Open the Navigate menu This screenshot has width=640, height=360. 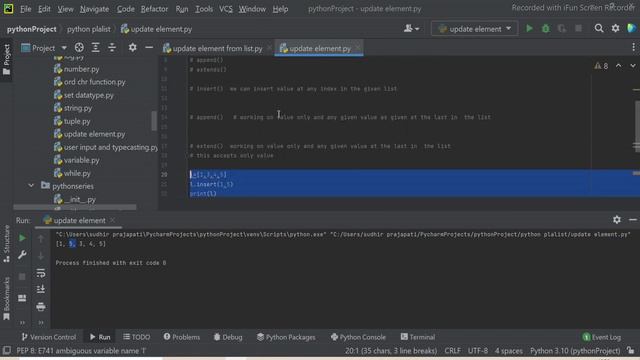94,9
